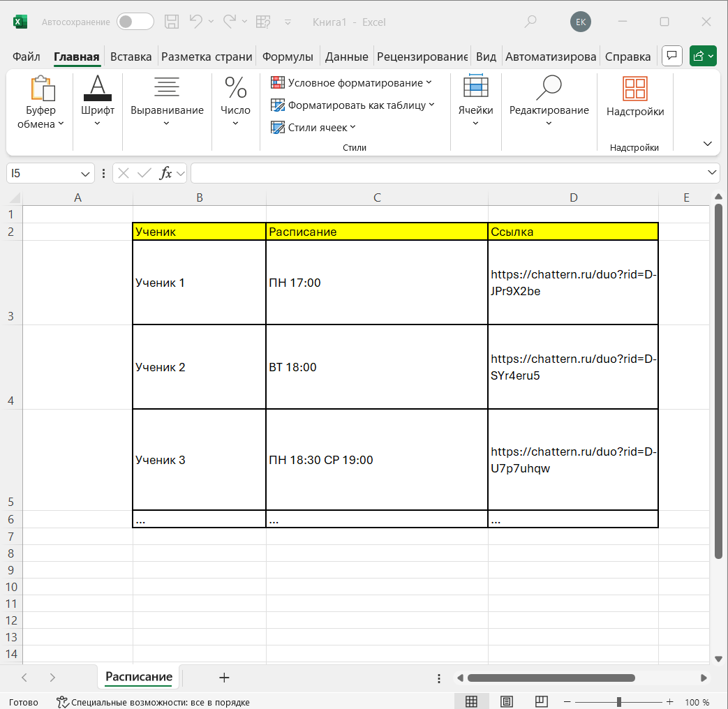Switch to the Формулы tab
The height and width of the screenshot is (709, 728).
click(288, 57)
